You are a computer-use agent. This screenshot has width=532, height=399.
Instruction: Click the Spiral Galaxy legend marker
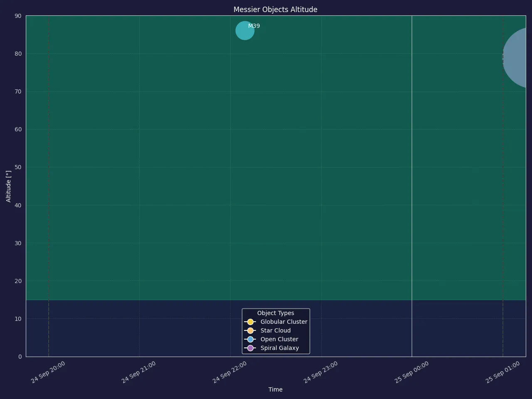tap(250, 348)
